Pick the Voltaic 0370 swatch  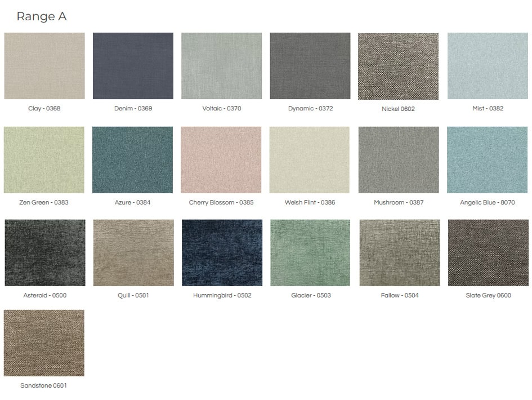222,66
